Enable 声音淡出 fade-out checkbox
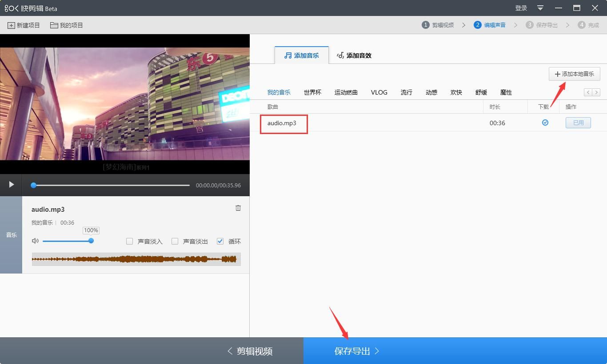 175,241
